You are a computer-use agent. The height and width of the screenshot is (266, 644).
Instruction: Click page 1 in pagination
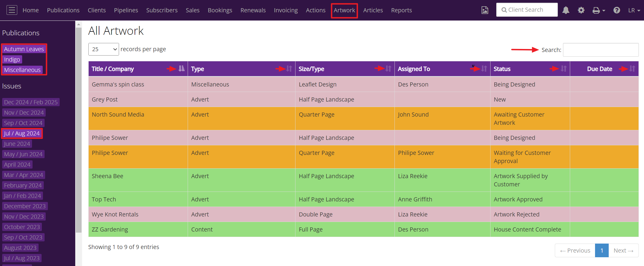click(x=602, y=250)
